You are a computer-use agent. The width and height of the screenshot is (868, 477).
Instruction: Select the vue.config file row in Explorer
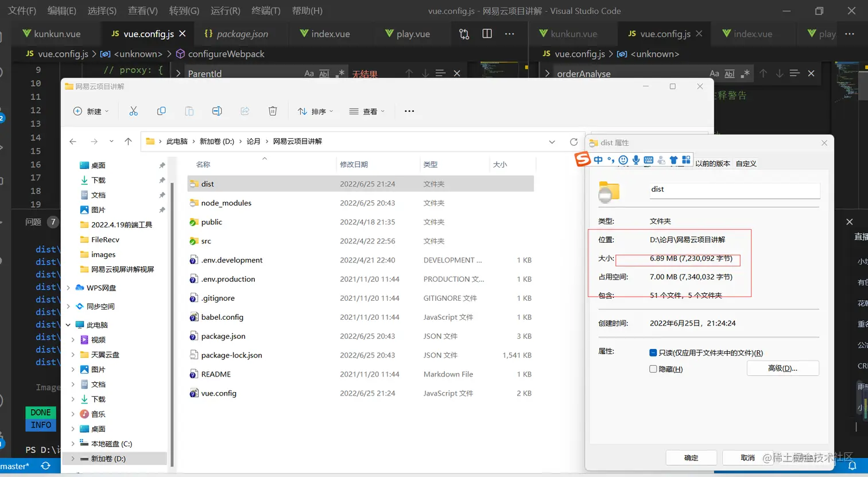tap(361, 393)
